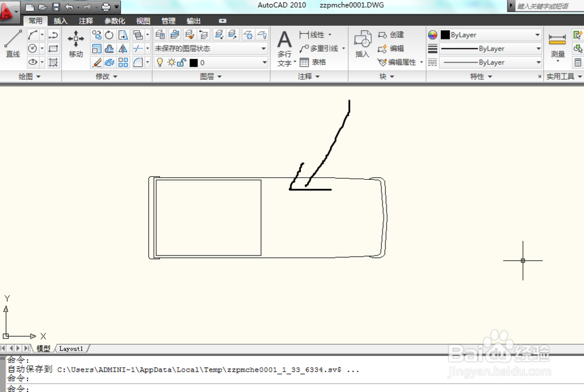Click the Copy objects icon
The width and height of the screenshot is (584, 392).
(x=96, y=35)
